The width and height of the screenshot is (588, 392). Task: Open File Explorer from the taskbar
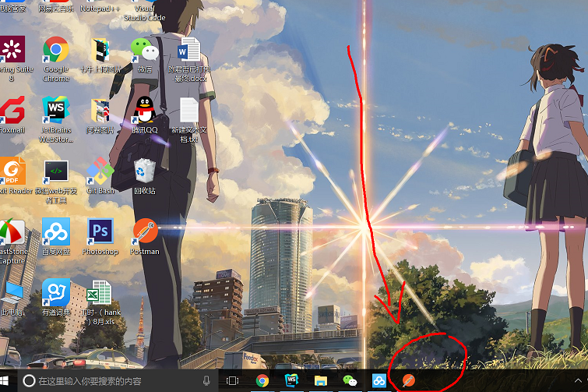point(321,381)
